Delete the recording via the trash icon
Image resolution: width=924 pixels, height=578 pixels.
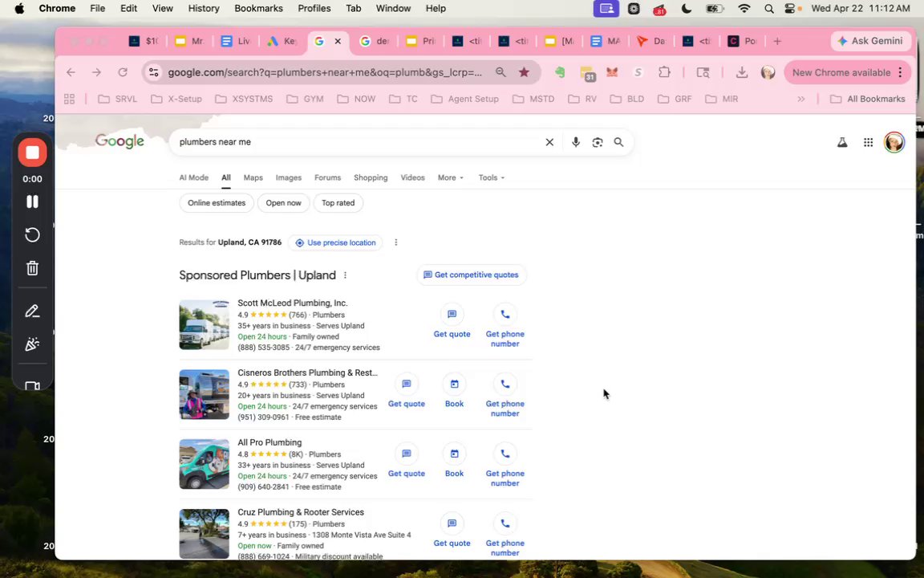32,268
